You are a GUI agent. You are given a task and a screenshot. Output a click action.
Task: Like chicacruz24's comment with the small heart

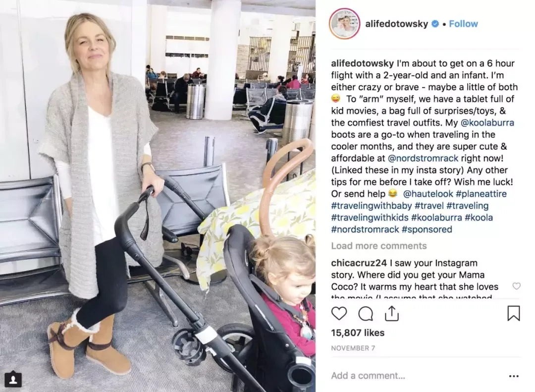(x=517, y=286)
